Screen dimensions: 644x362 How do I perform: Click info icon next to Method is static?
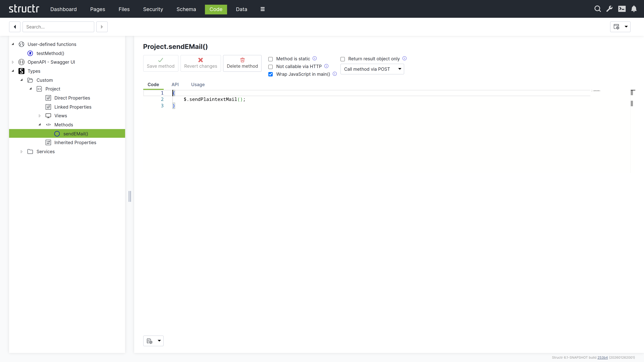[x=315, y=58]
